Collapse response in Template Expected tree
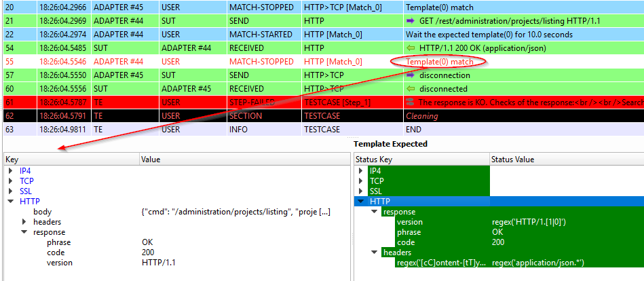644x281 pixels. click(x=374, y=212)
